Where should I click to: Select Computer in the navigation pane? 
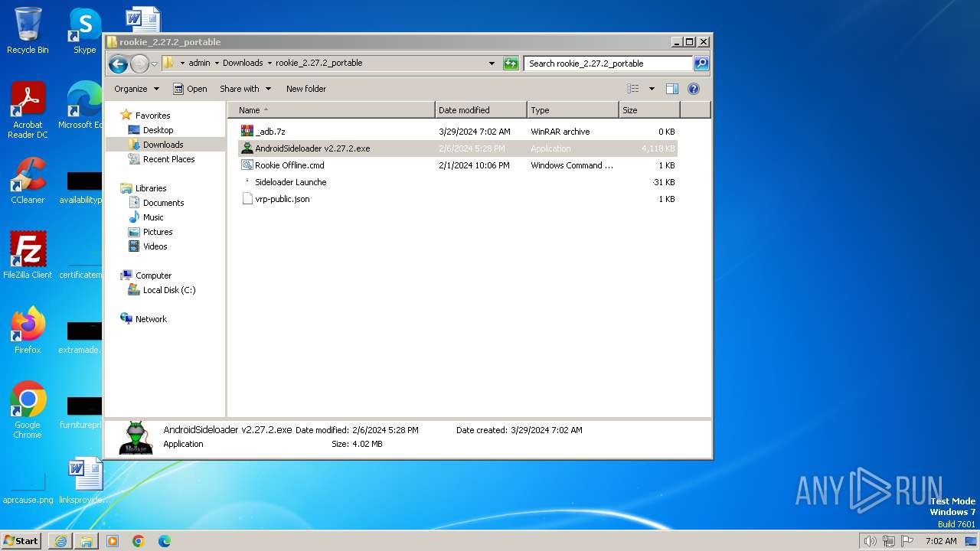coord(153,275)
